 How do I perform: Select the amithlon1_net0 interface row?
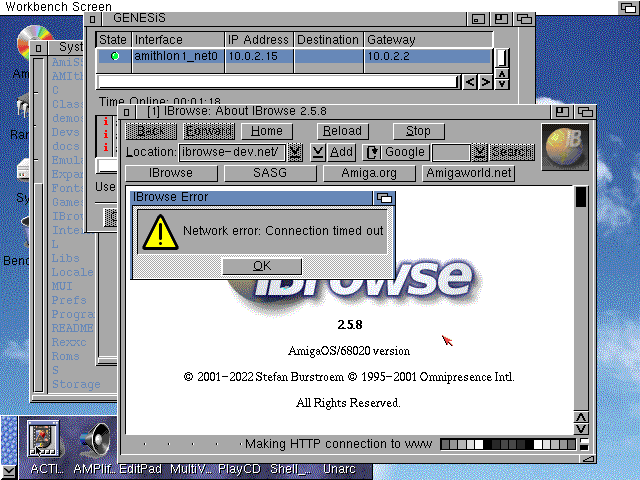294,56
